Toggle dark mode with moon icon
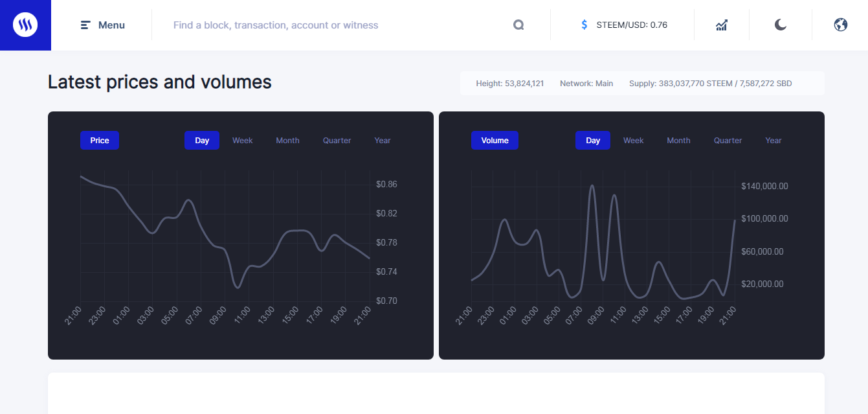Screen dimensions: 868x414 pyautogui.click(x=781, y=25)
